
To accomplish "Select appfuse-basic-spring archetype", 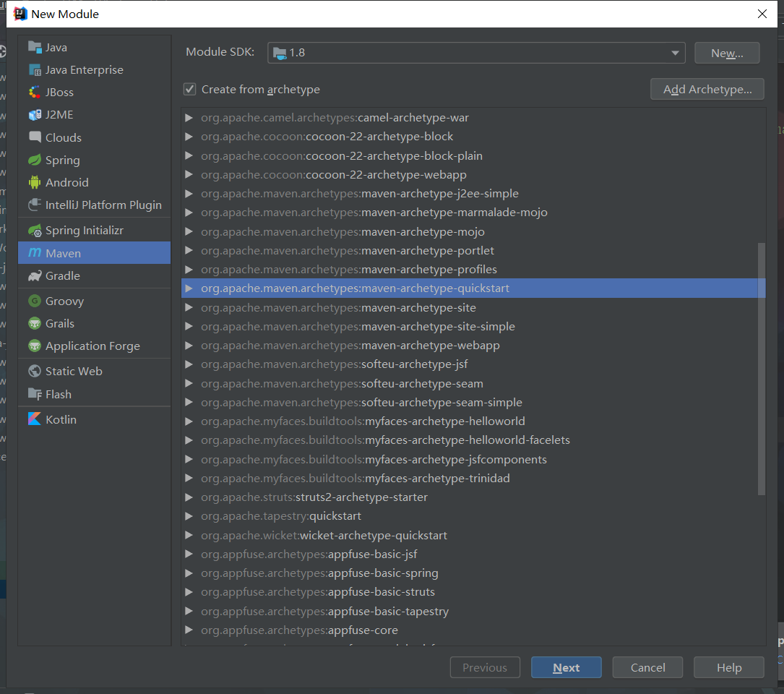I will pos(473,573).
